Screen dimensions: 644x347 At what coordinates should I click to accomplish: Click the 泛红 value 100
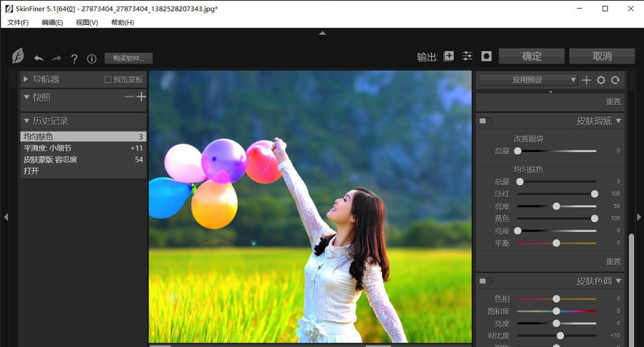tap(615, 194)
